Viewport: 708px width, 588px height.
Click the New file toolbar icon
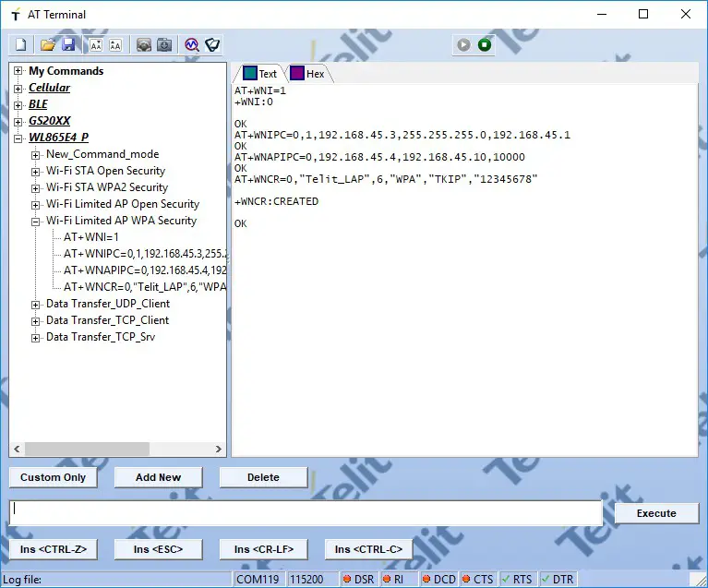21,44
